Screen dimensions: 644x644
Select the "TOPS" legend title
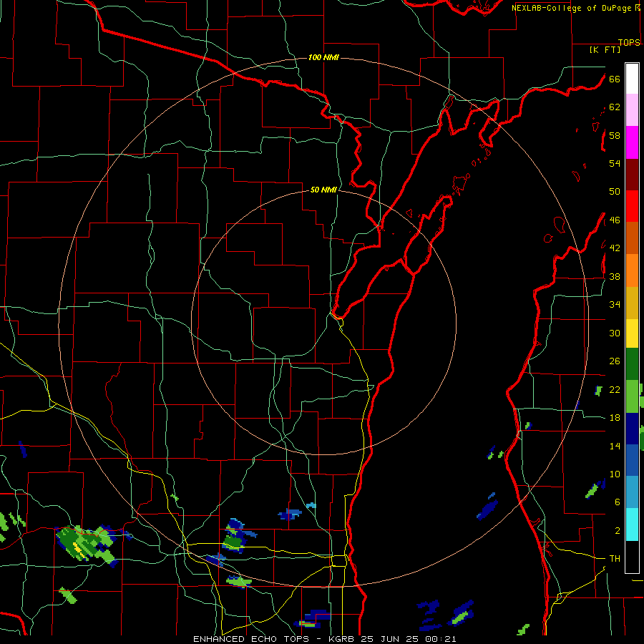coord(629,42)
